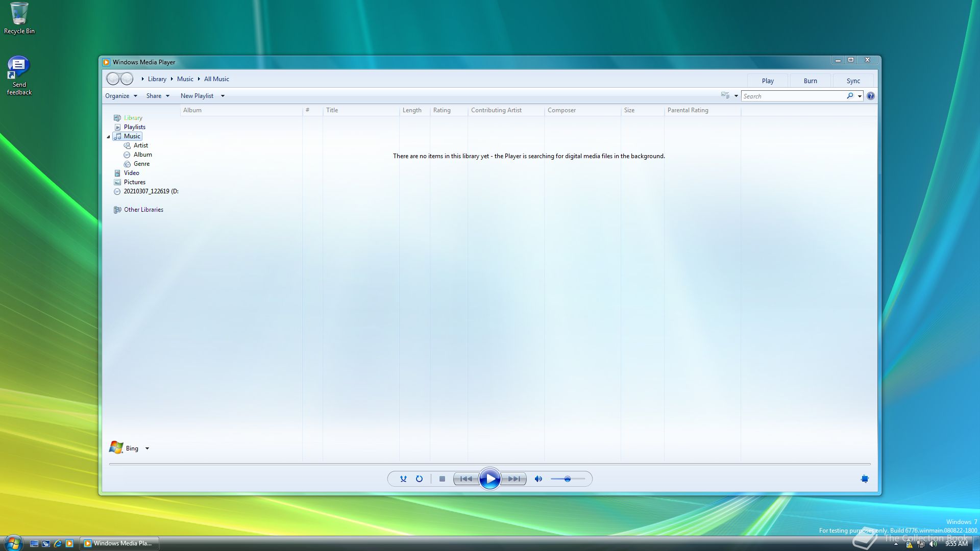This screenshot has width=980, height=551.
Task: Sort by Parental Rating column header
Action: 702,110
